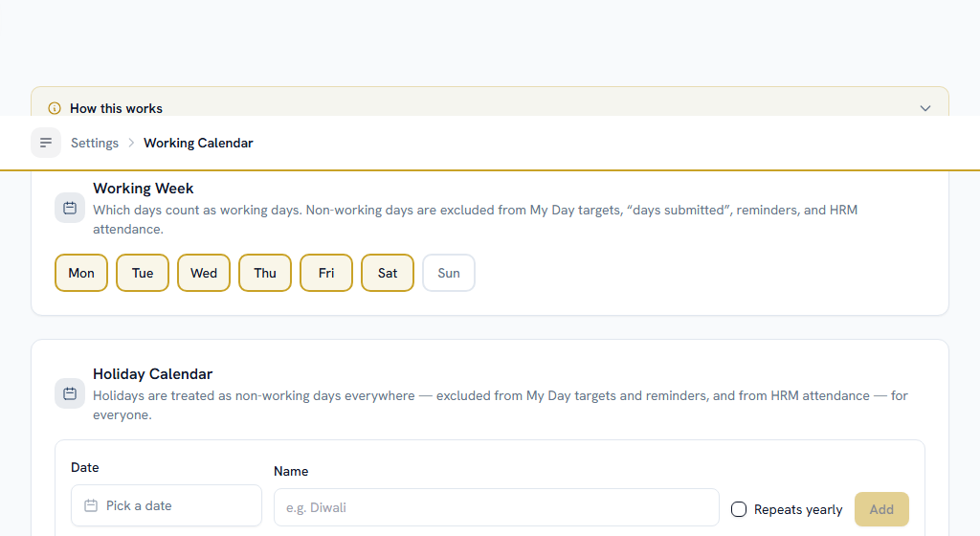Click the Holiday Calendar heading
This screenshot has height=536, width=980.
[x=152, y=373]
